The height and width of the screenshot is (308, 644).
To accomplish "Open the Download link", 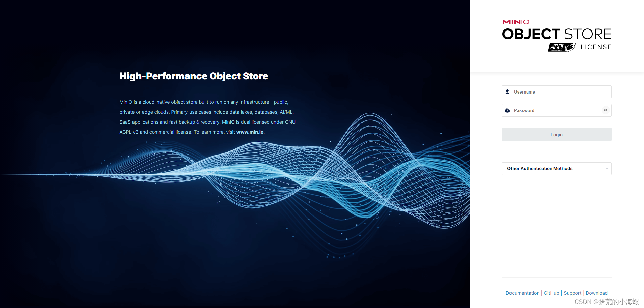I will point(596,293).
